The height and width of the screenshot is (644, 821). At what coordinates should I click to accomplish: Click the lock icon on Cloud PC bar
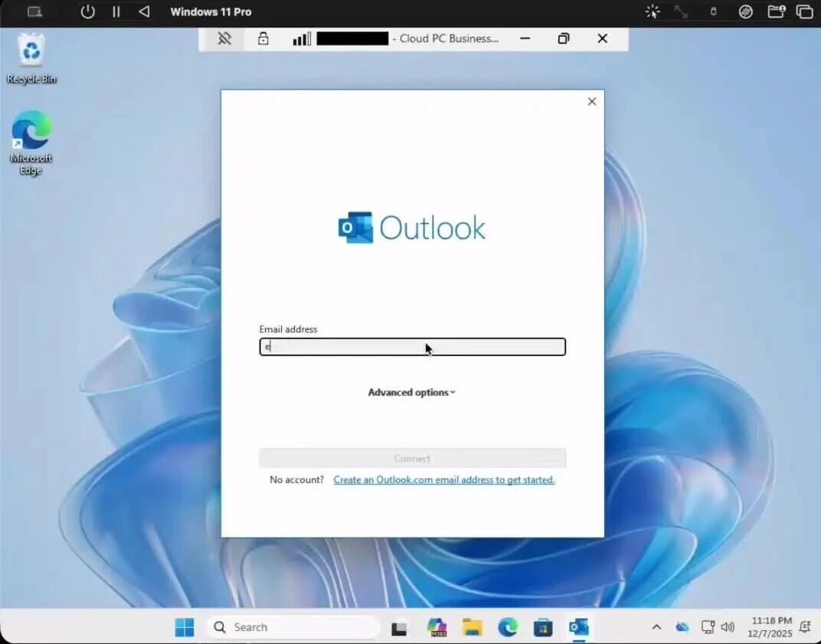(x=263, y=38)
